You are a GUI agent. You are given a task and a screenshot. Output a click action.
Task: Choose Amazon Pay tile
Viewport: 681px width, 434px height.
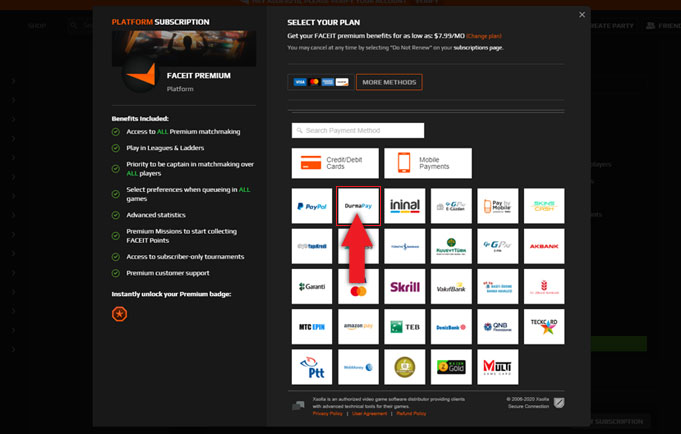point(358,327)
